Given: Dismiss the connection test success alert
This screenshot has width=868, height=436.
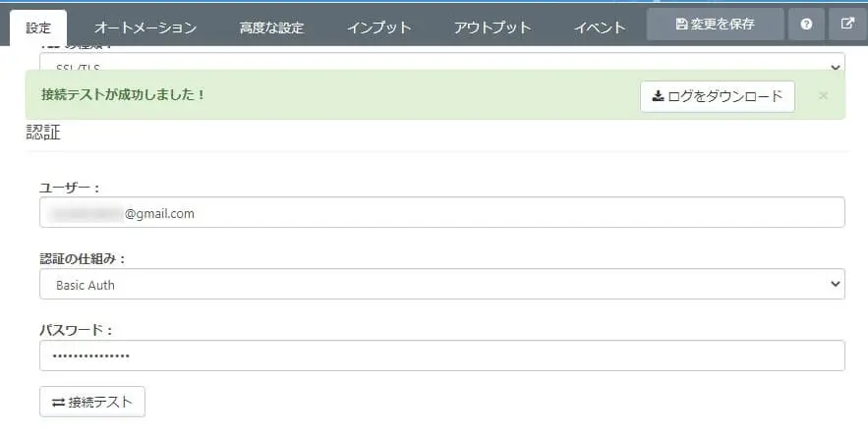Looking at the screenshot, I should point(823,96).
